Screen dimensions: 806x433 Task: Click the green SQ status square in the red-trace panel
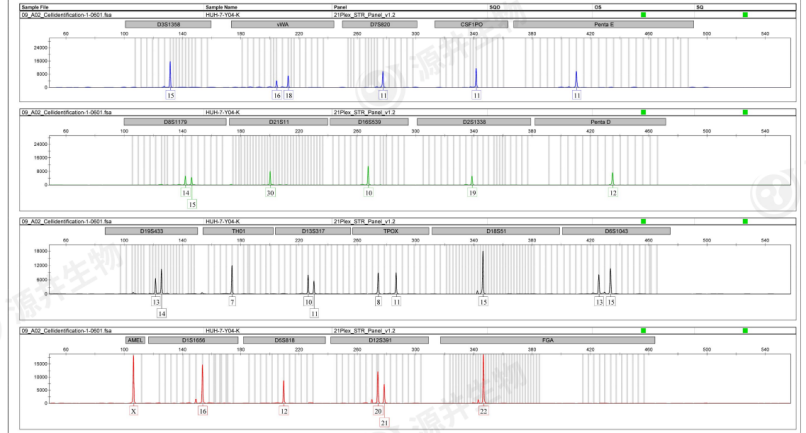pos(746,330)
